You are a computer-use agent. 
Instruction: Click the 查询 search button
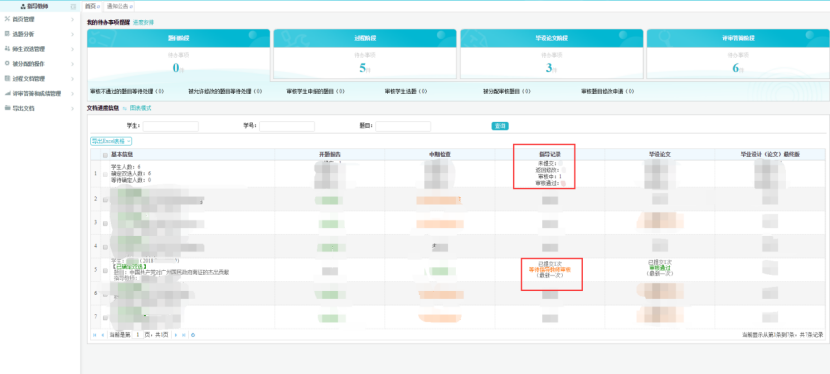point(500,126)
